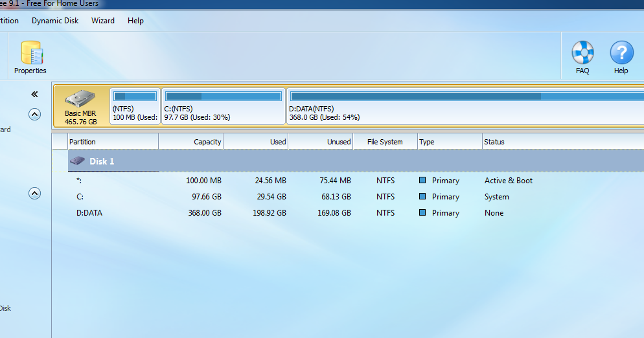Viewport: 644px width, 338px height.
Task: Sort by the File System column header
Action: (x=385, y=142)
